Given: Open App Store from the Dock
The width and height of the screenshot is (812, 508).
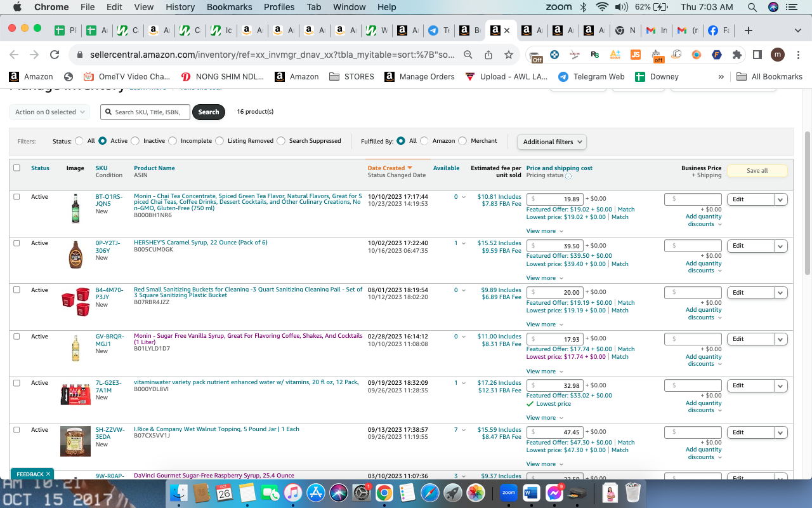Looking at the screenshot, I should [x=315, y=493].
